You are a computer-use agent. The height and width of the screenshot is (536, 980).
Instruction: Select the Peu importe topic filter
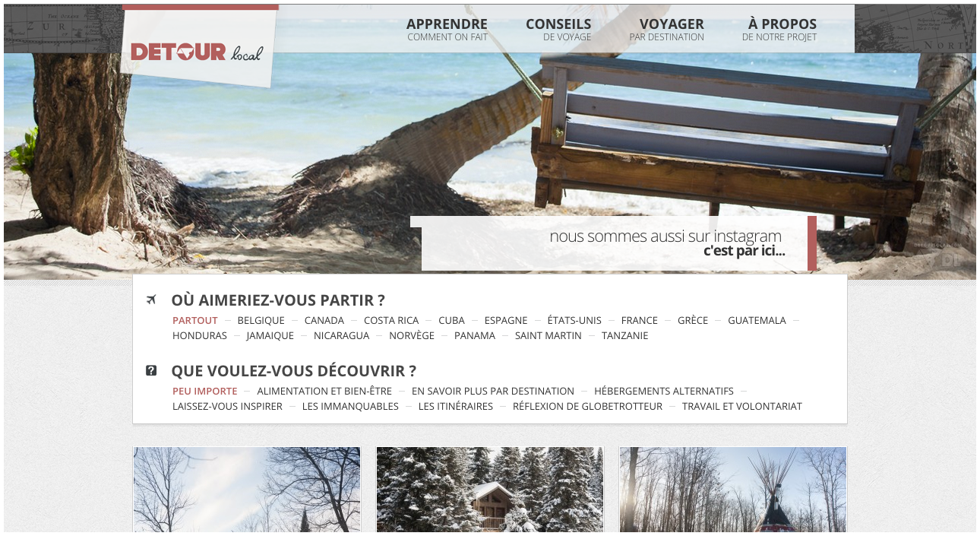[x=205, y=392]
